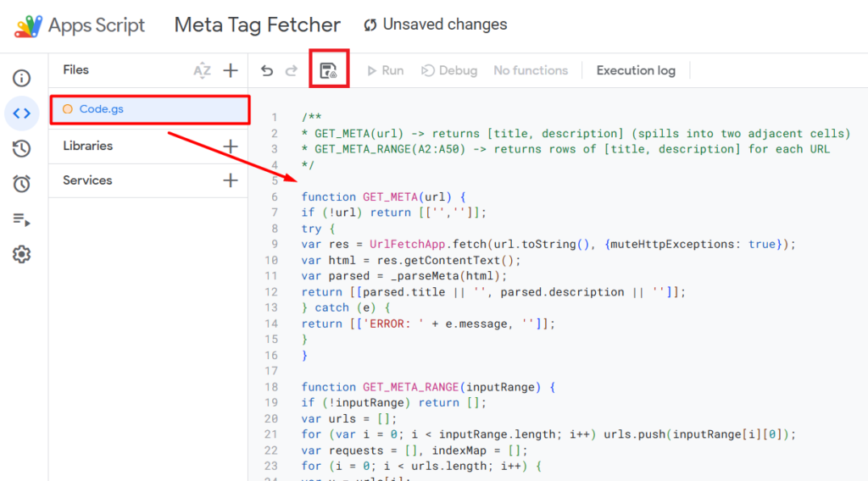Viewport: 868px width, 481px height.
Task: Click the comment line about spills into two cells
Action: [576, 134]
